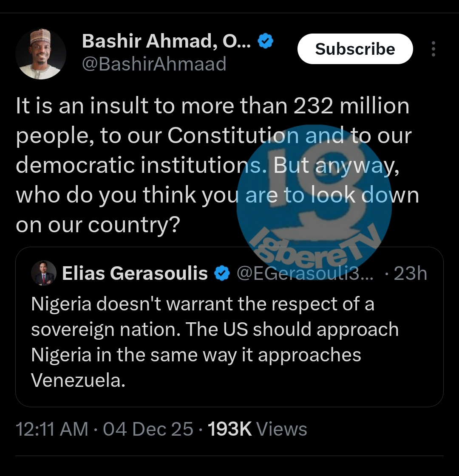Open the 12:11 AM post time

(52, 429)
